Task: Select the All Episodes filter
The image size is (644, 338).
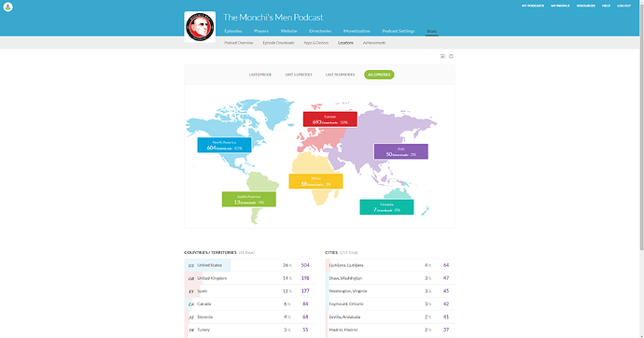Action: pos(379,75)
